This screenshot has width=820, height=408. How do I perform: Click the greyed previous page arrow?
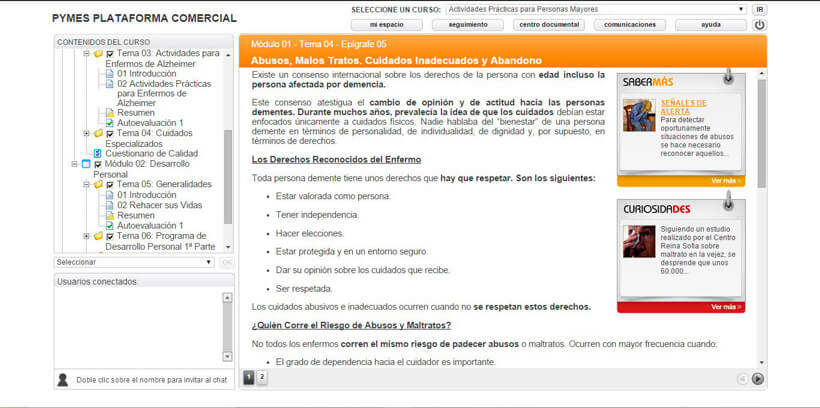point(742,379)
